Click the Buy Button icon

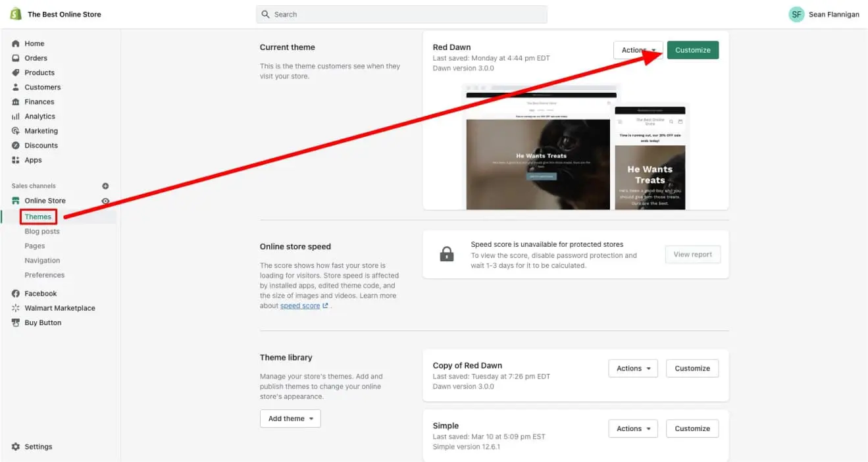(16, 322)
